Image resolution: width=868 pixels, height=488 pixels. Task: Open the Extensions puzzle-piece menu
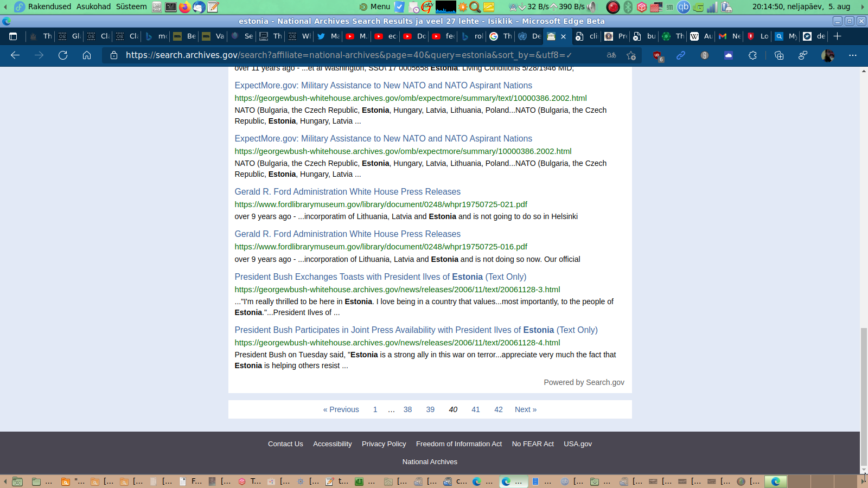coord(752,55)
